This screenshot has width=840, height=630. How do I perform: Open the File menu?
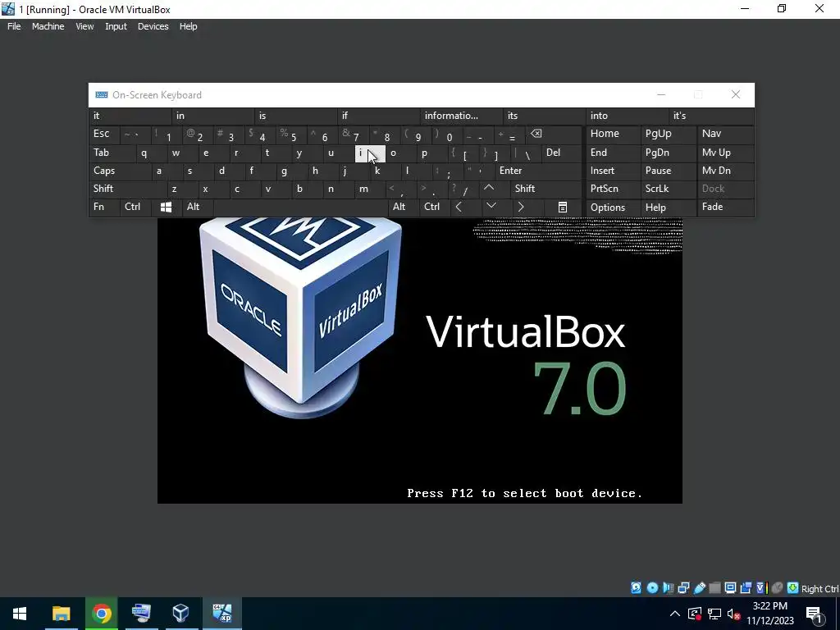(14, 26)
